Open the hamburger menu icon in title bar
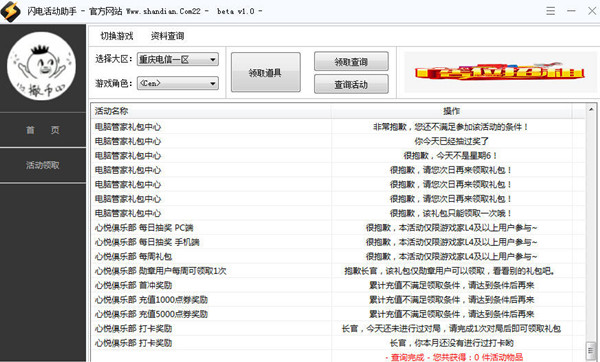 pyautogui.click(x=551, y=11)
